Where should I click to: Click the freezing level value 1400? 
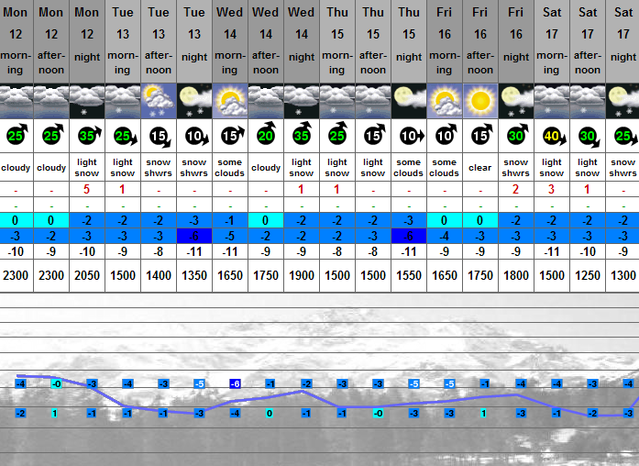click(x=159, y=276)
